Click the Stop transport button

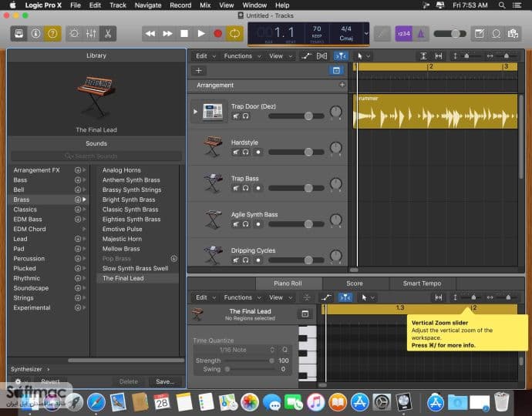pyautogui.click(x=184, y=34)
